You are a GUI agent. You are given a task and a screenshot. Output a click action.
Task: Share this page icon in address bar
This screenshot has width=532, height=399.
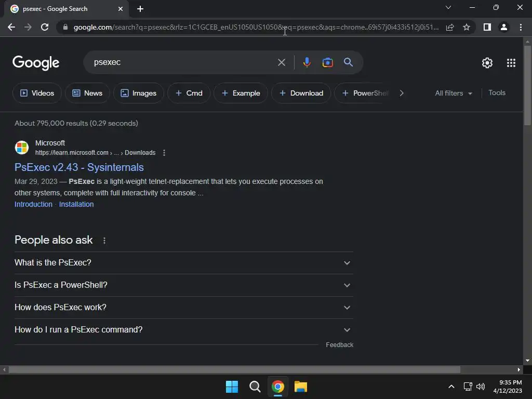[x=450, y=27]
